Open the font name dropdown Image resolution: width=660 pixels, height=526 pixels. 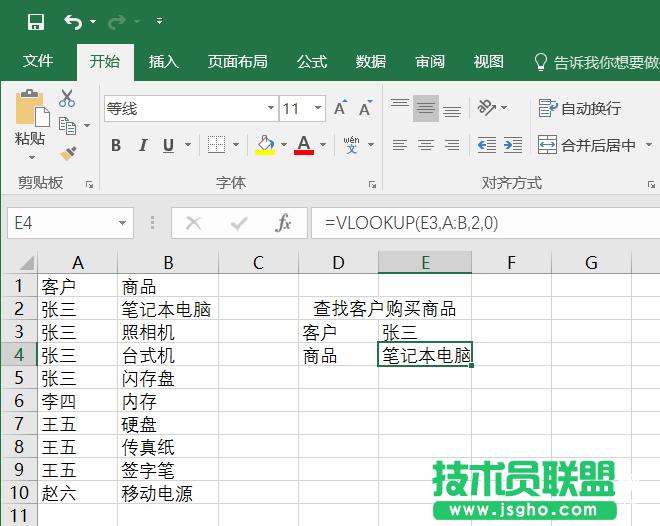270,108
